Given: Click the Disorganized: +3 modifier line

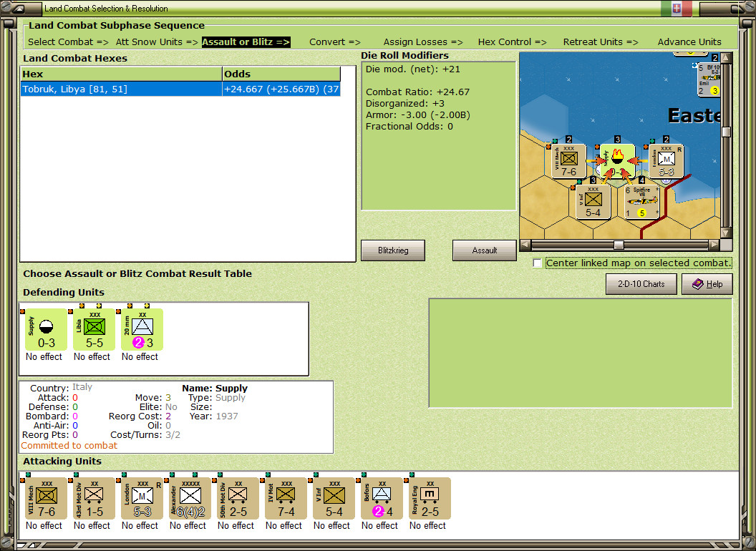Looking at the screenshot, I should pyautogui.click(x=405, y=104).
